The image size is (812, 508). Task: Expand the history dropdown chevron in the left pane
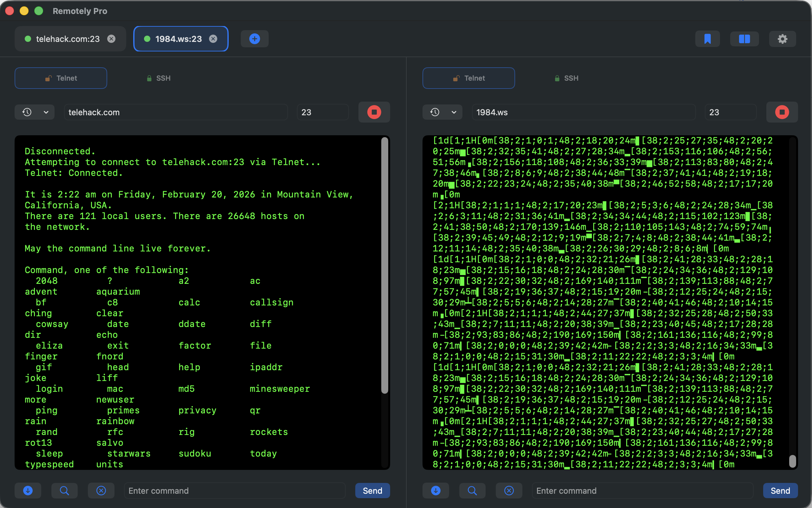pos(46,112)
